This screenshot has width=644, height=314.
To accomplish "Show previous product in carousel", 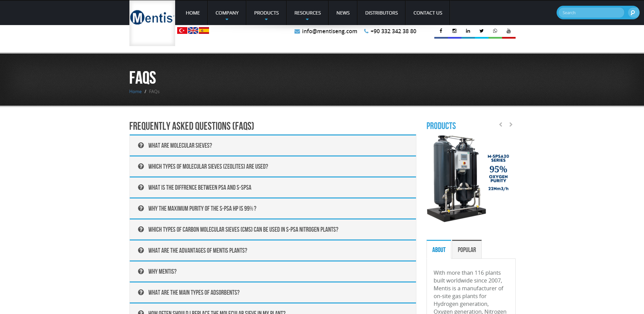I will point(501,125).
